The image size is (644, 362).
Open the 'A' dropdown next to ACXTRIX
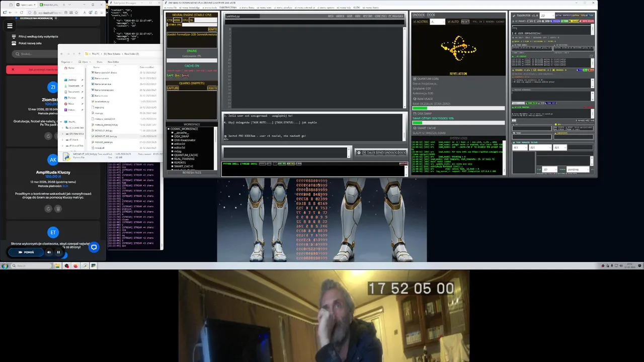438,22
